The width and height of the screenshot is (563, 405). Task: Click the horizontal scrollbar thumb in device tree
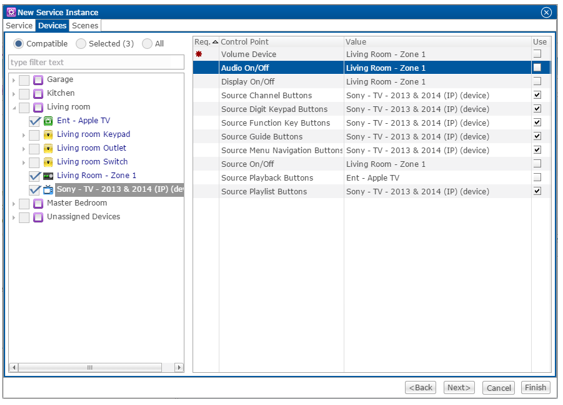click(x=90, y=367)
